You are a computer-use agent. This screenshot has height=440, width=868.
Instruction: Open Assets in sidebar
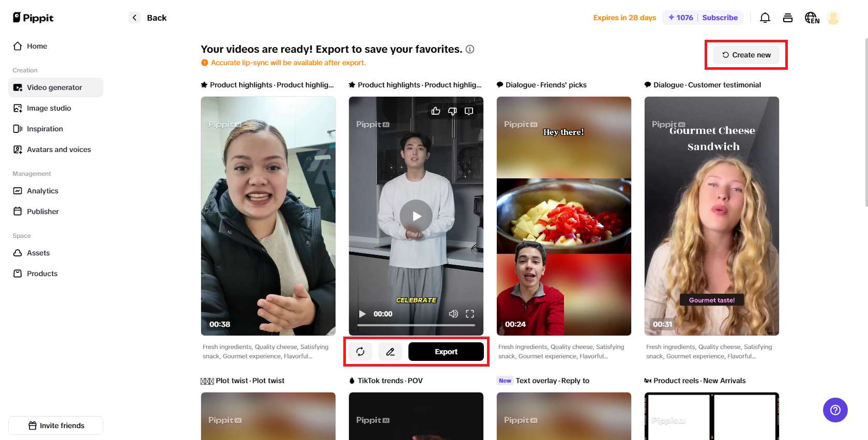tap(56, 253)
